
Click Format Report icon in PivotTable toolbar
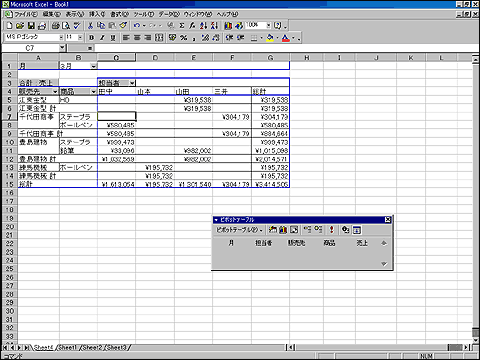tap(273, 230)
